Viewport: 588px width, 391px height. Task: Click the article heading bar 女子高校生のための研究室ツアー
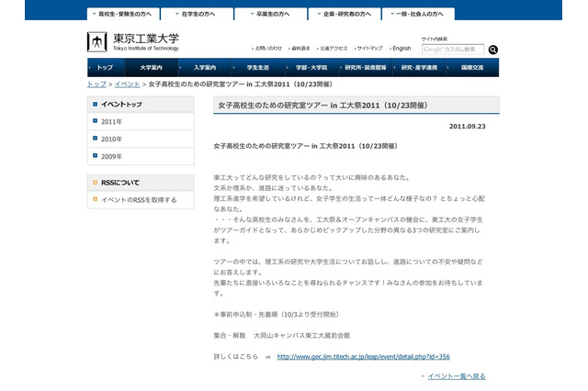pyautogui.click(x=356, y=106)
